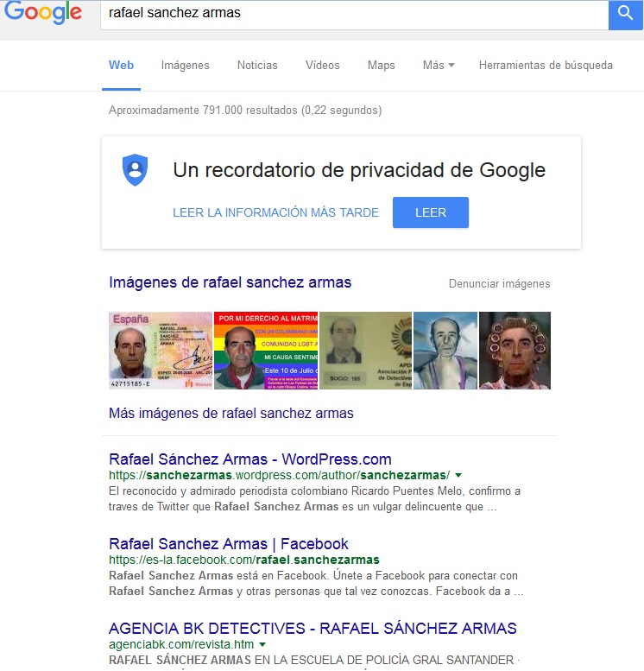
Task: Open the Maps tab
Action: click(381, 65)
